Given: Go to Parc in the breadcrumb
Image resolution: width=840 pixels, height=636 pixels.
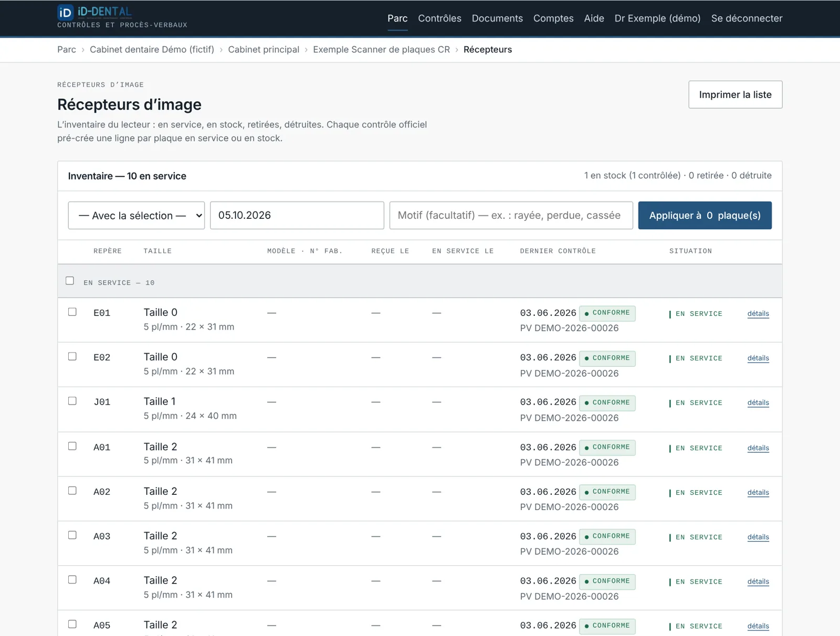Looking at the screenshot, I should (x=67, y=49).
